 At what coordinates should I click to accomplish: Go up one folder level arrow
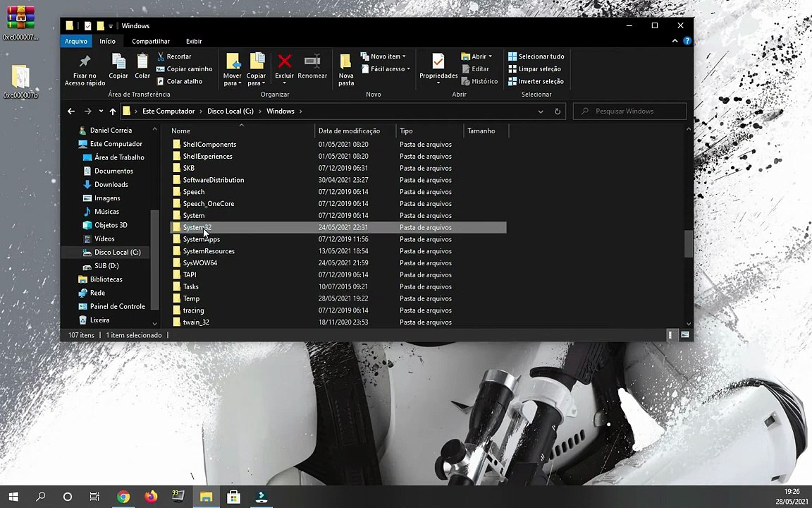[112, 111]
